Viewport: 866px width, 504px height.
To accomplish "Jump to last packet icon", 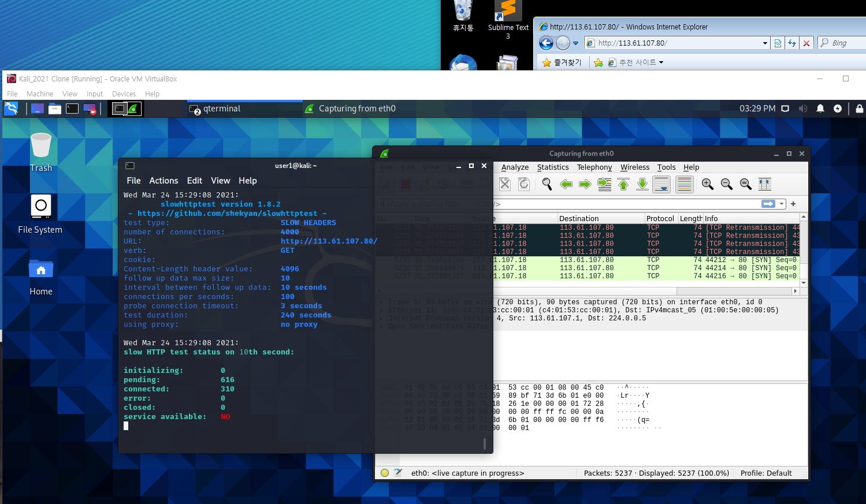I will coord(642,184).
